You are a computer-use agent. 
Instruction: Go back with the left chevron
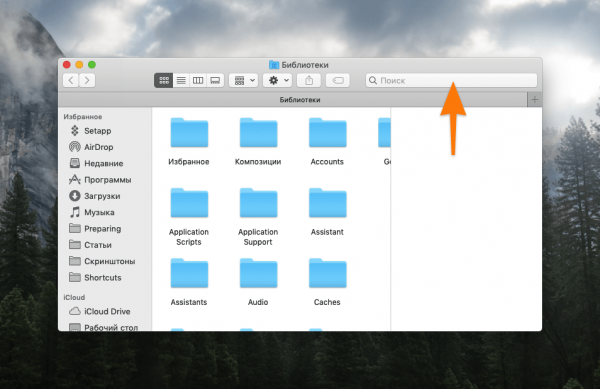pyautogui.click(x=71, y=80)
